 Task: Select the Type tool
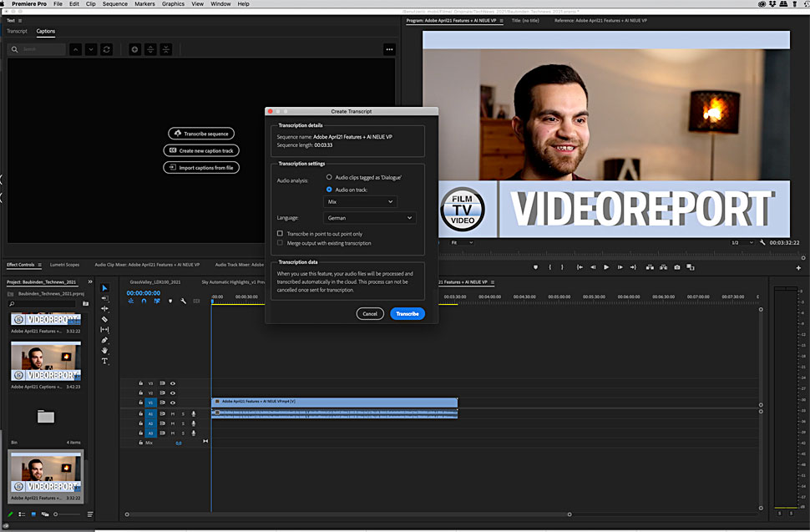click(x=104, y=361)
